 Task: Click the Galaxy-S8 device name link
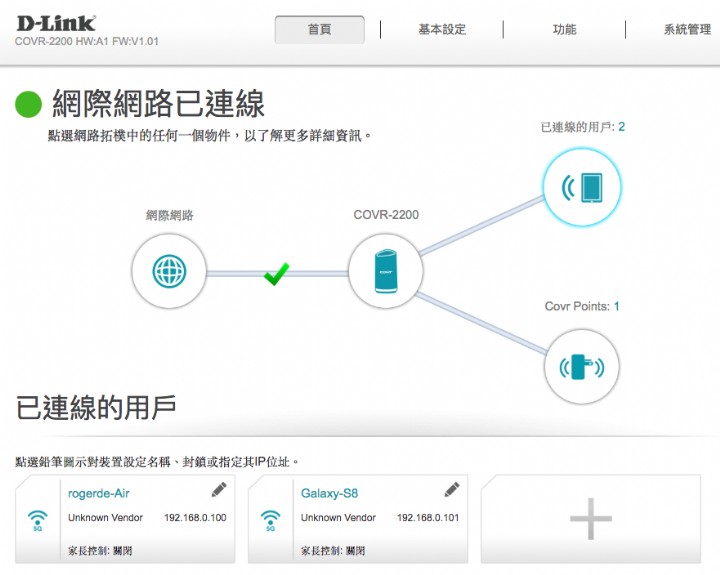pos(329,493)
